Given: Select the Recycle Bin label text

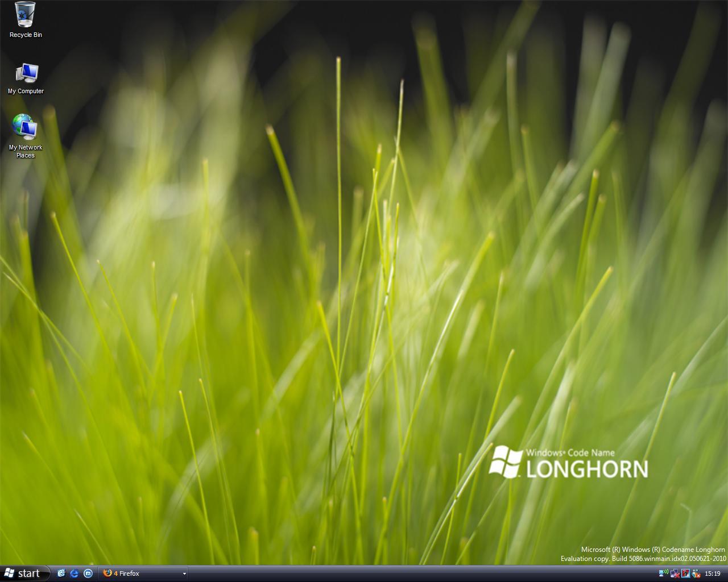Looking at the screenshot, I should 26,35.
